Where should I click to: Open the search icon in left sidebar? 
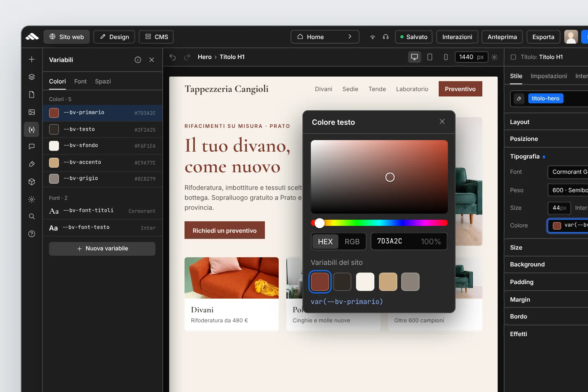(32, 216)
